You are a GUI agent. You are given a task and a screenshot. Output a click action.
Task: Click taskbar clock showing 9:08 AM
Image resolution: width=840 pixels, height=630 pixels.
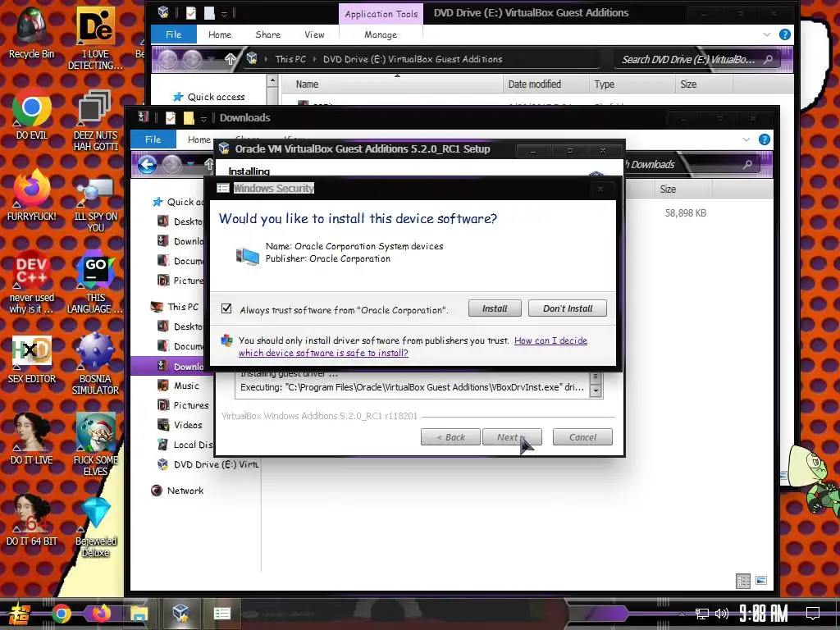tap(763, 614)
